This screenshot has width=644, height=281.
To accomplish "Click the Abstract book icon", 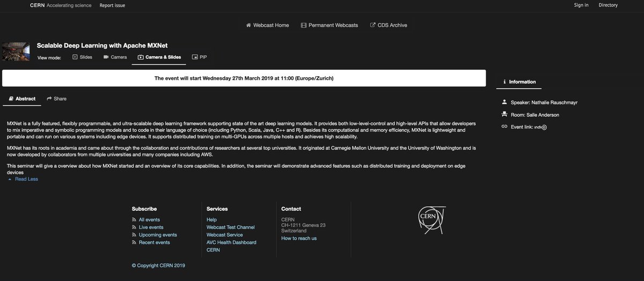I will tap(11, 99).
